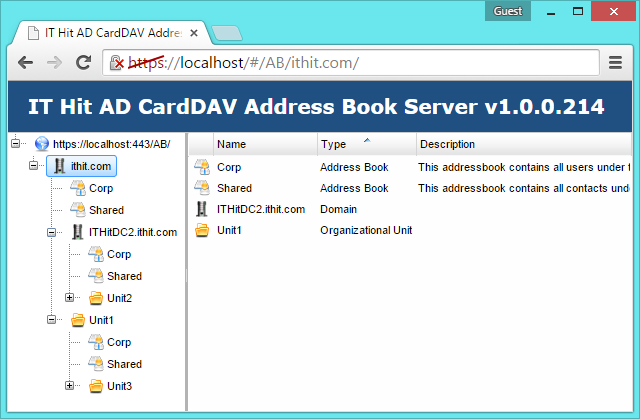Click the Domain type cell
Viewport: 640px width, 419px height.
338,209
